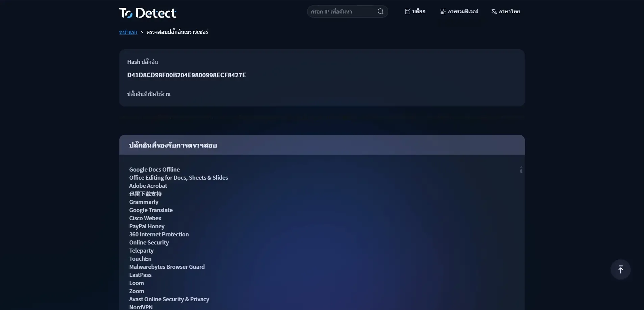
Task: Click Avast Online Security & Privacy
Action: point(169,299)
